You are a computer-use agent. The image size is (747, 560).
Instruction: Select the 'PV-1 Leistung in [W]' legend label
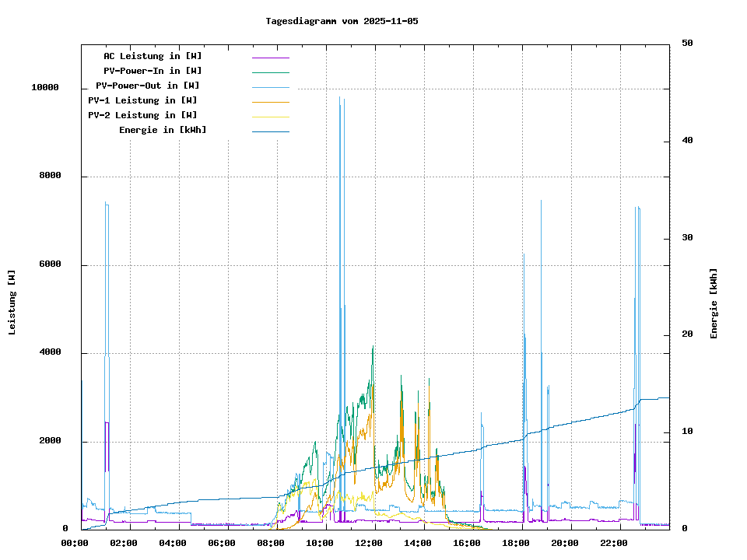[142, 100]
